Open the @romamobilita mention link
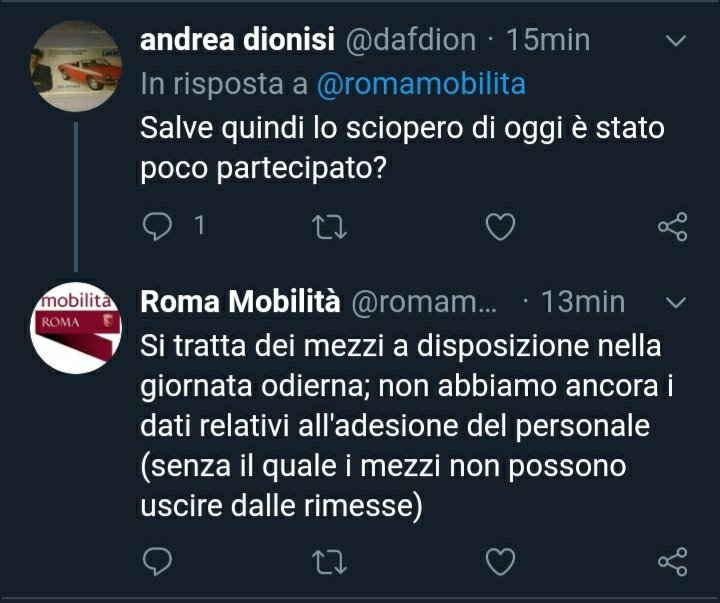 click(x=420, y=85)
